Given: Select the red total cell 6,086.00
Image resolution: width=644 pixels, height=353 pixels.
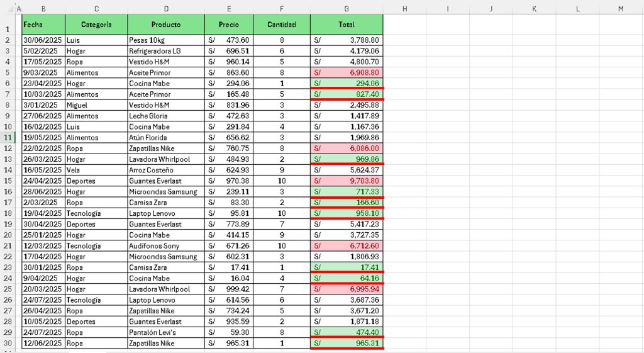Looking at the screenshot, I should click(x=347, y=148).
